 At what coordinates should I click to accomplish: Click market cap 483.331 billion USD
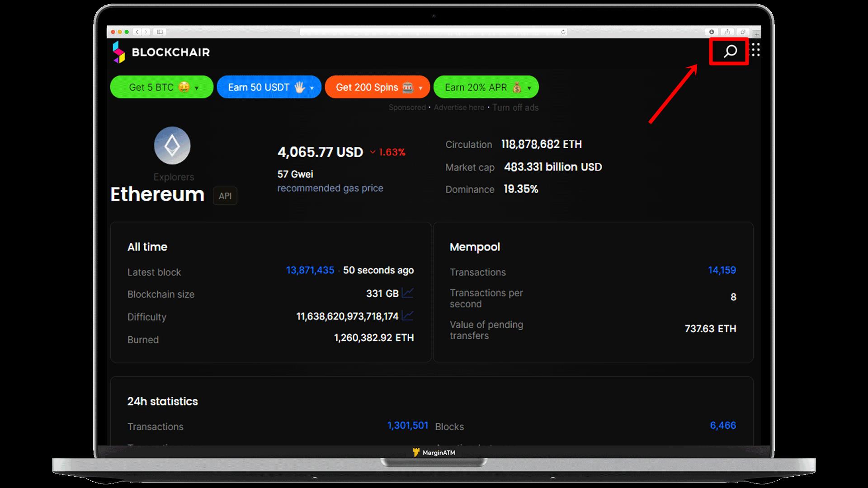tap(553, 167)
